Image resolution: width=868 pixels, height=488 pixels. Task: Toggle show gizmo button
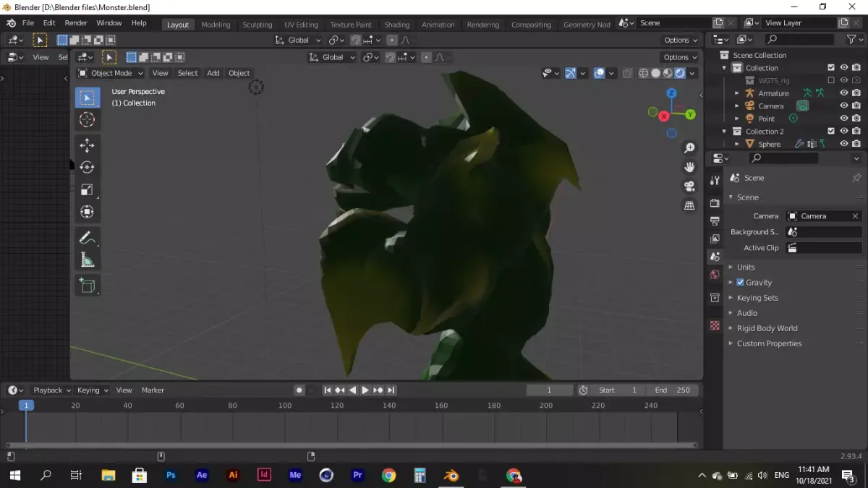pos(570,73)
